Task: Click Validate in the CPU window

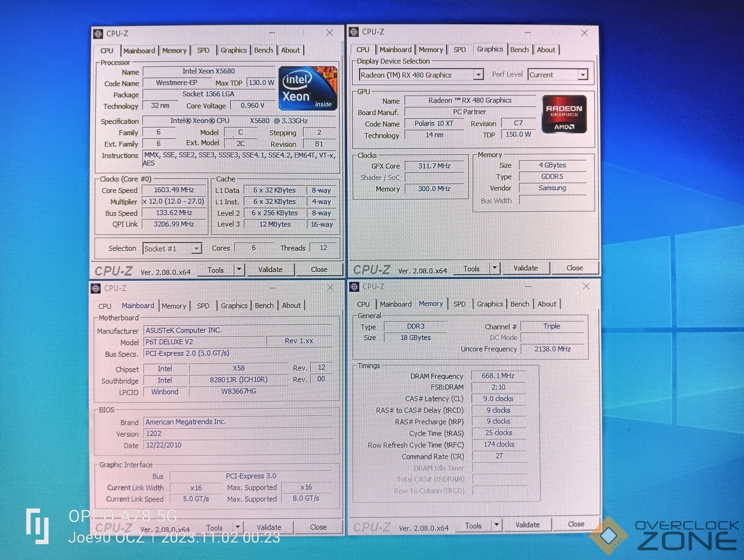Action: 270,269
